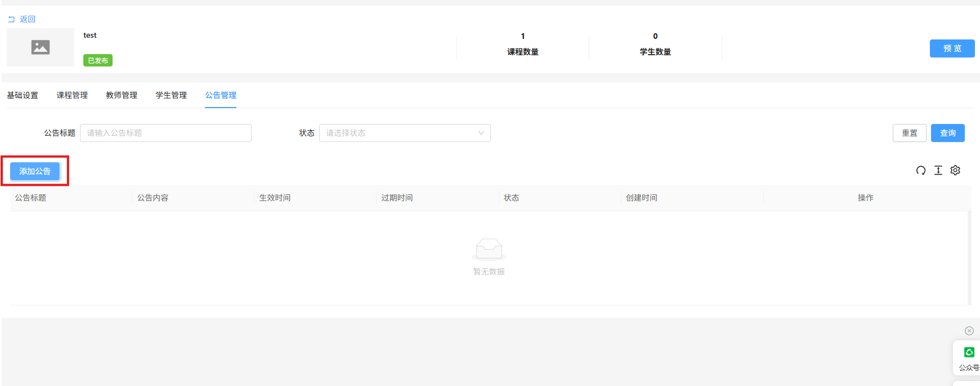The image size is (980, 386).
Task: Reset the filters with the 重置 button
Action: point(909,133)
